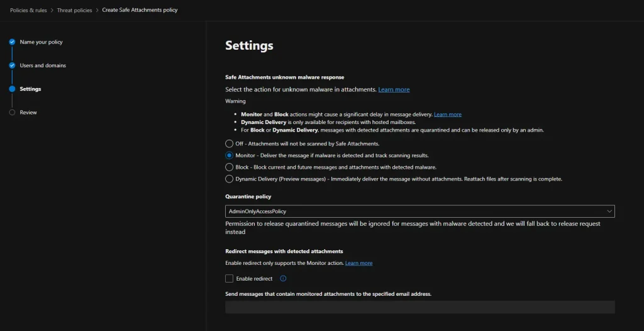
Task: Click the Name your policy step checkmark icon
Action: pos(12,42)
